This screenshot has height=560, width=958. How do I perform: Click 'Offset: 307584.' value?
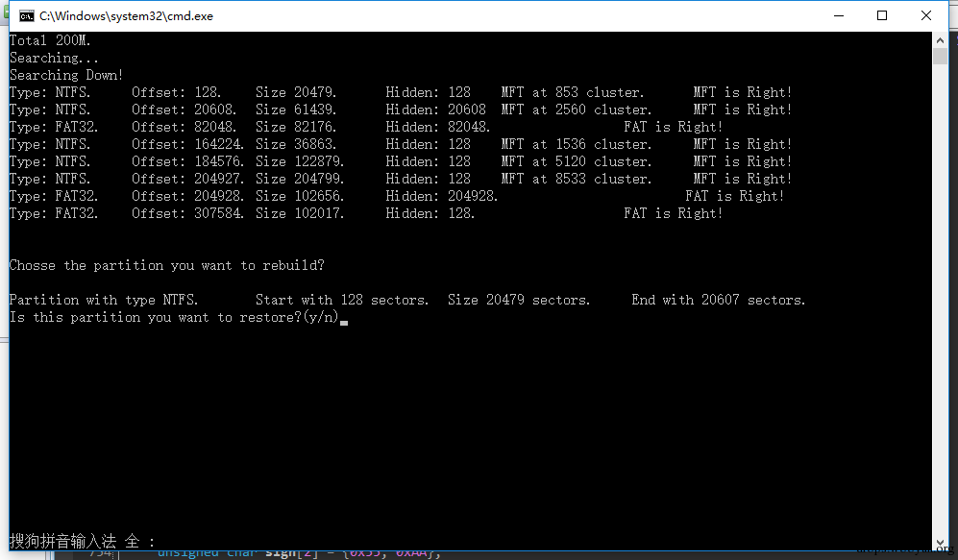click(x=188, y=213)
